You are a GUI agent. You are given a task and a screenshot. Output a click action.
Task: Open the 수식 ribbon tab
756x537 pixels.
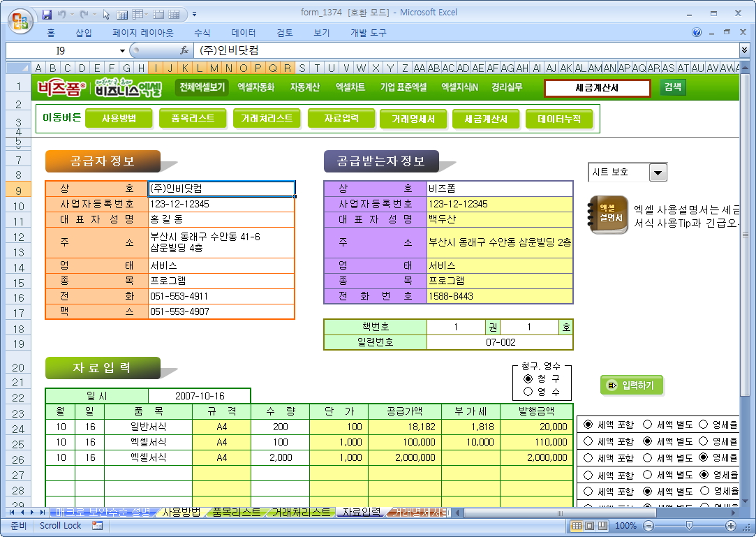(x=202, y=32)
